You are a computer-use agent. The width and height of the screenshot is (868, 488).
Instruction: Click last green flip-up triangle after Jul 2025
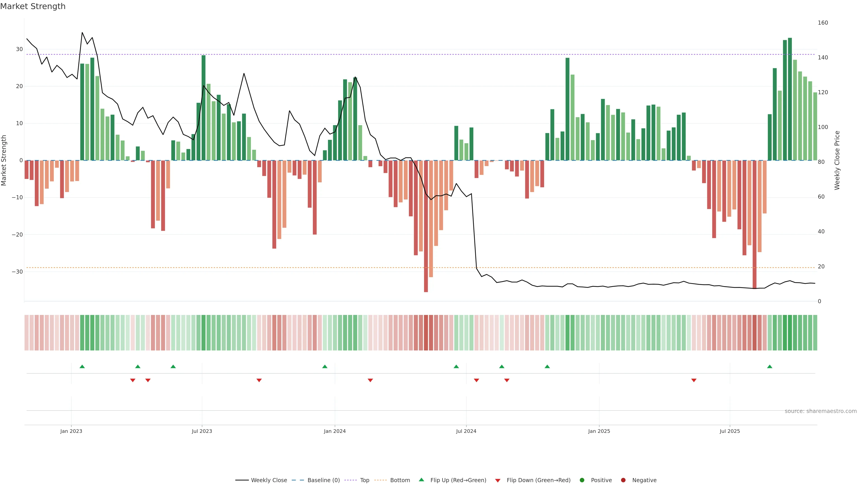point(770,366)
